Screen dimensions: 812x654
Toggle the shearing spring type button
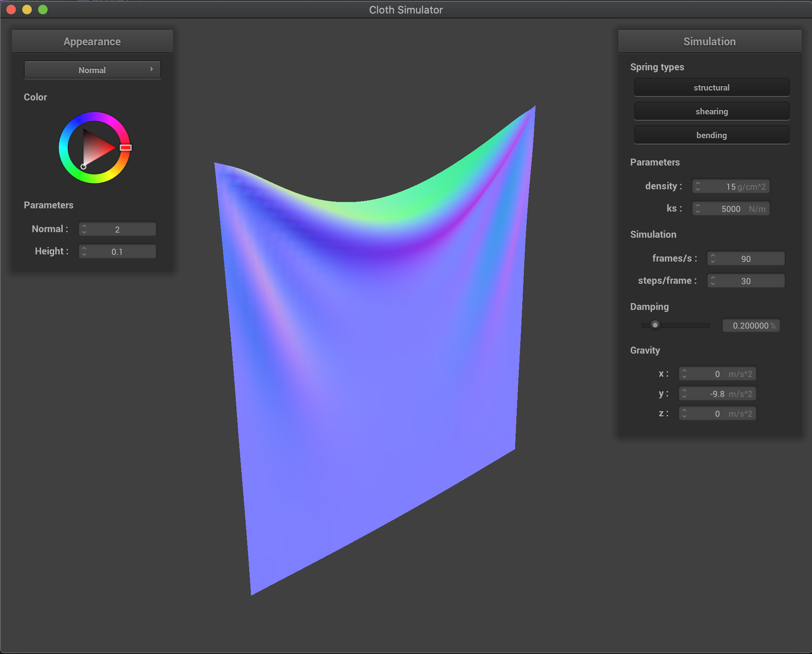711,111
